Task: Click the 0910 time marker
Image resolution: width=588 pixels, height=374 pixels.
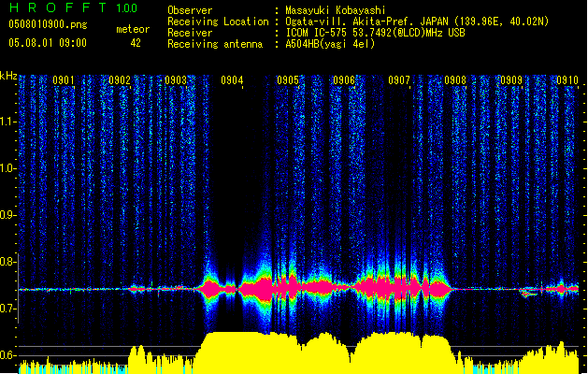Action: 567,80
